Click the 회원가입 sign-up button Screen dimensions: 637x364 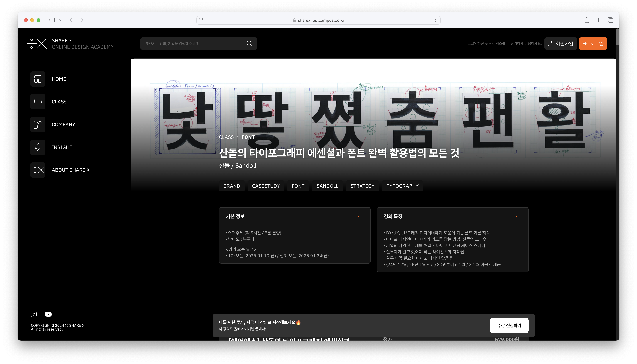[561, 43]
